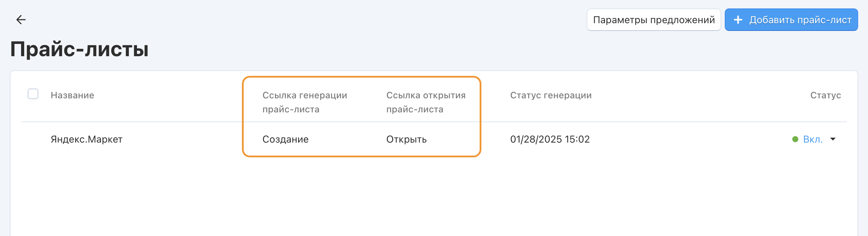
Task: Tick the select-all checkbox beside Название
Action: 33,94
